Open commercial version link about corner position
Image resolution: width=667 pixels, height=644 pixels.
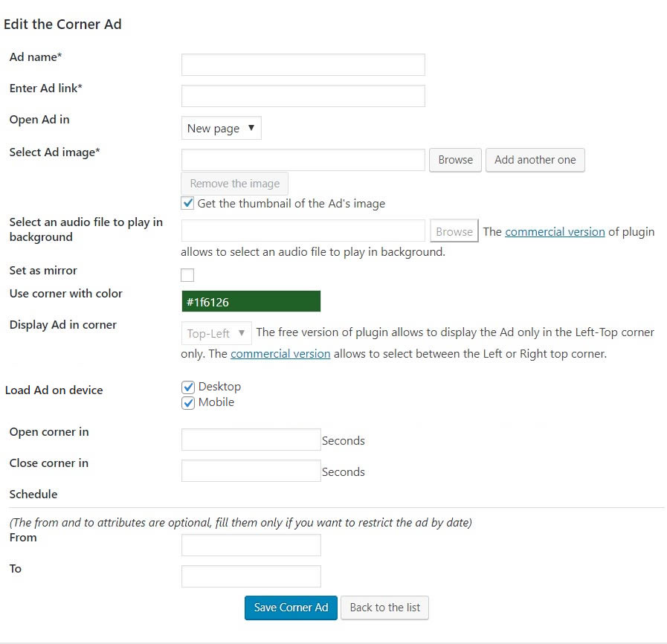click(x=280, y=354)
